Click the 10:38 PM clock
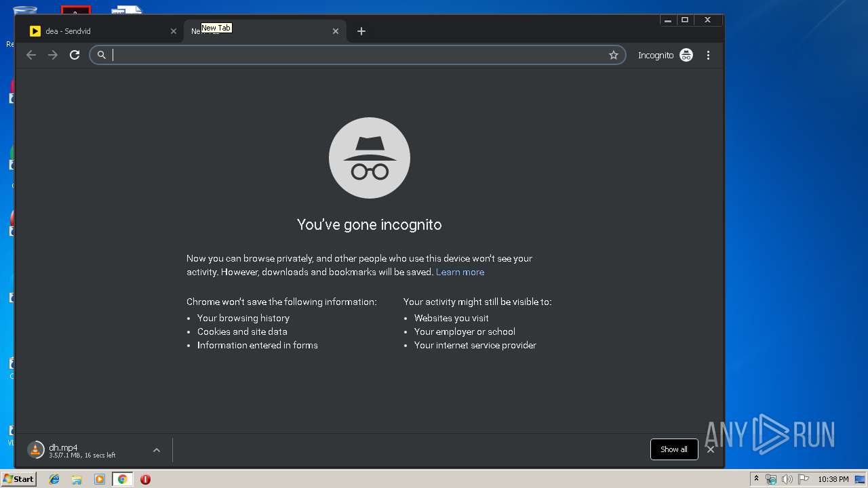Image resolution: width=868 pixels, height=488 pixels. 833,479
